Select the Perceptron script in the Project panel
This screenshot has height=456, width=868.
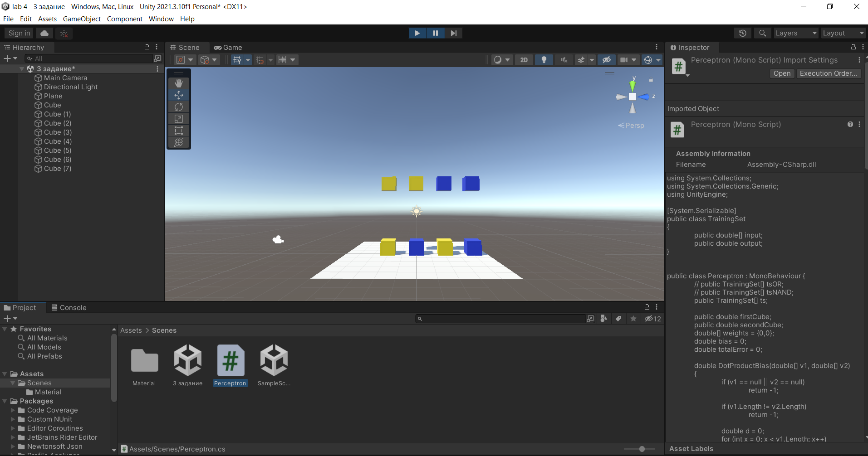click(230, 360)
